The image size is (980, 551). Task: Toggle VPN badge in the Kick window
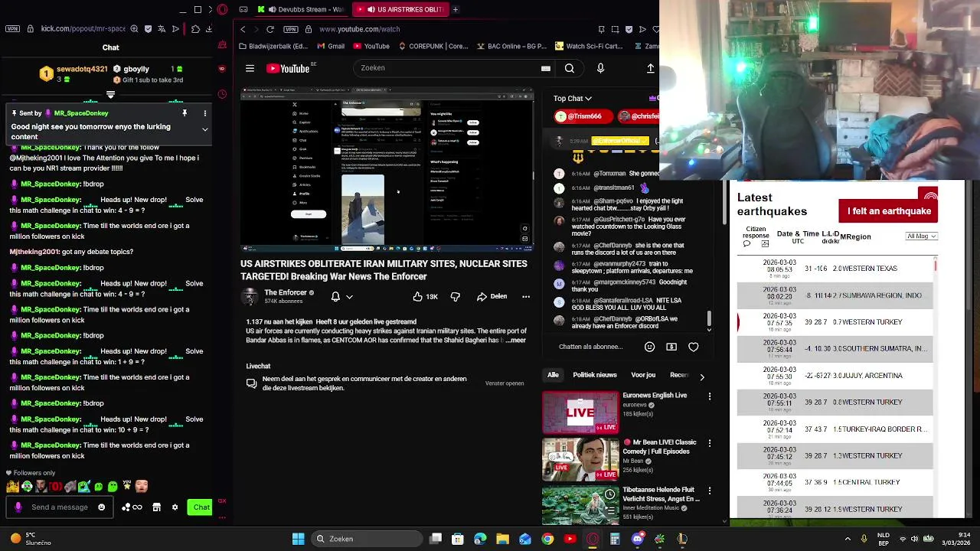pyautogui.click(x=11, y=29)
